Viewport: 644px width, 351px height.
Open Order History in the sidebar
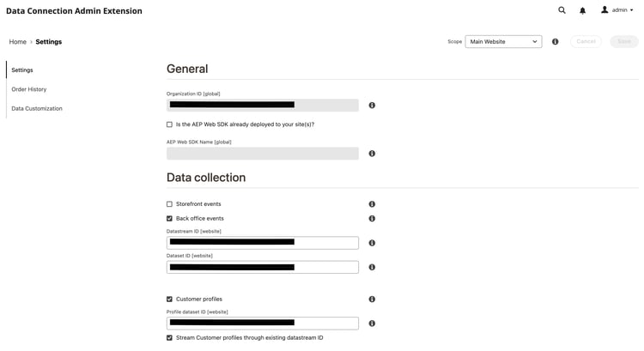[x=29, y=89]
